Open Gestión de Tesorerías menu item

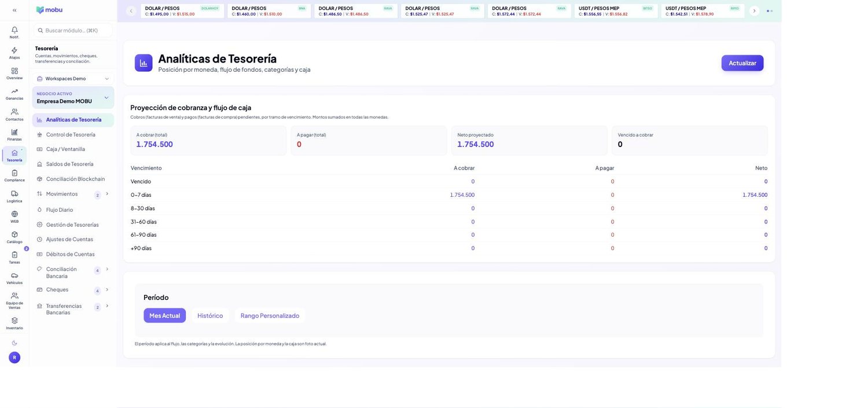73,225
